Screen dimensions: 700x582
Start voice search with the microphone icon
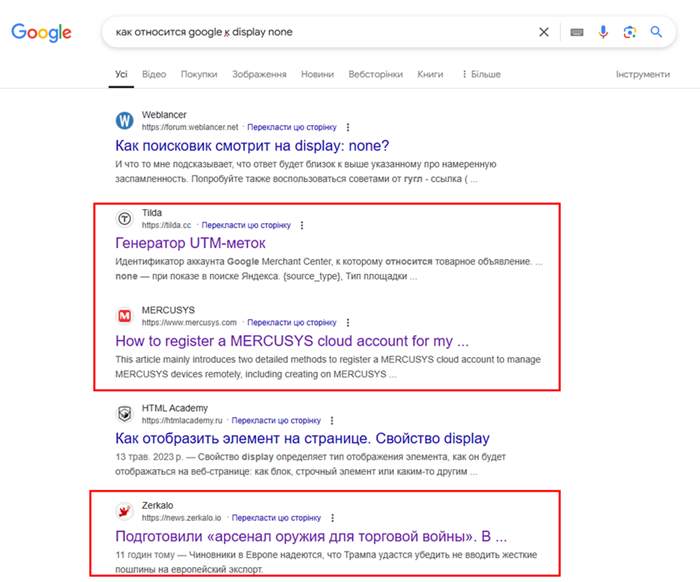click(x=603, y=32)
